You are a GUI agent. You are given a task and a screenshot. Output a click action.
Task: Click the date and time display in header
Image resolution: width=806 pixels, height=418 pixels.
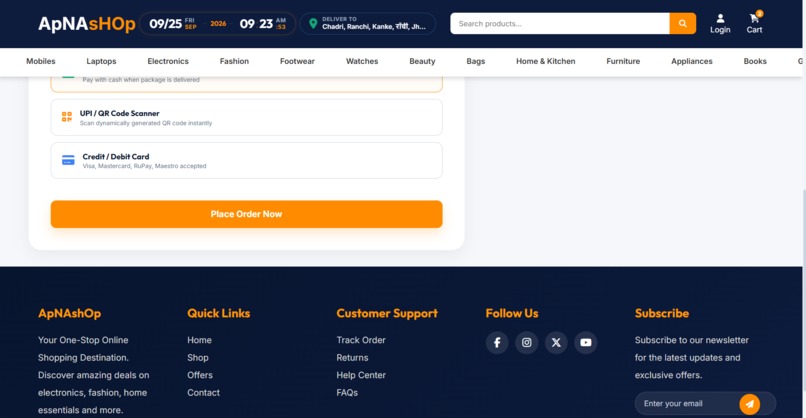pyautogui.click(x=217, y=24)
